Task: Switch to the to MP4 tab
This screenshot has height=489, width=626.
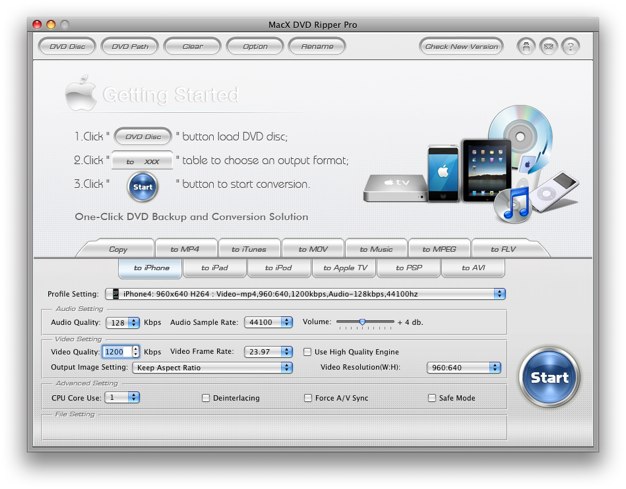Action: [x=185, y=249]
